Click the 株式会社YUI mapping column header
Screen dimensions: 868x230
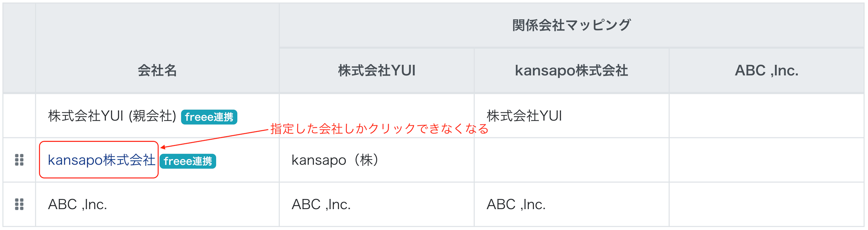[376, 70]
